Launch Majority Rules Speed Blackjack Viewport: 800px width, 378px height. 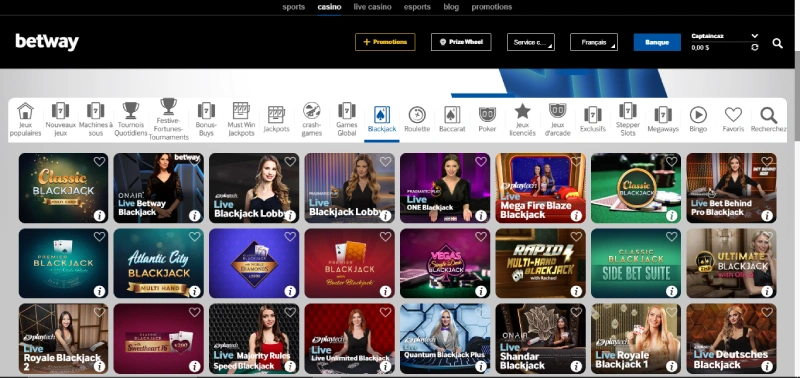(x=254, y=339)
